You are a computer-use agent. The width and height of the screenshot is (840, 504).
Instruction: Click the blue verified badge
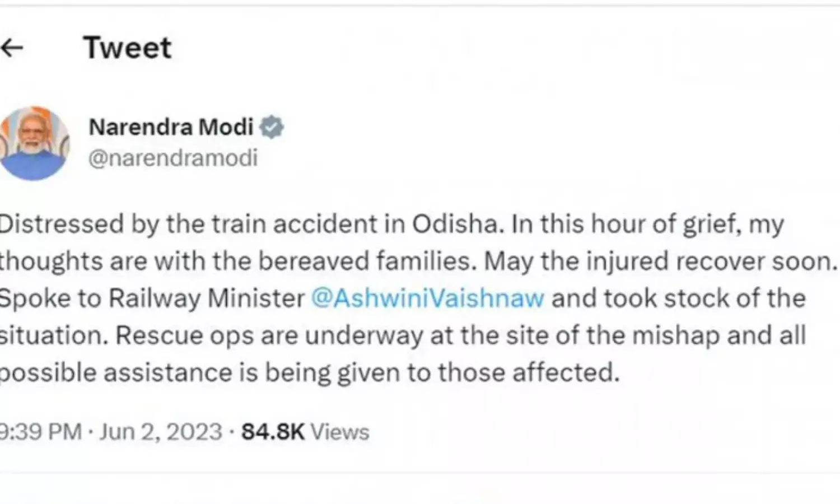(272, 127)
